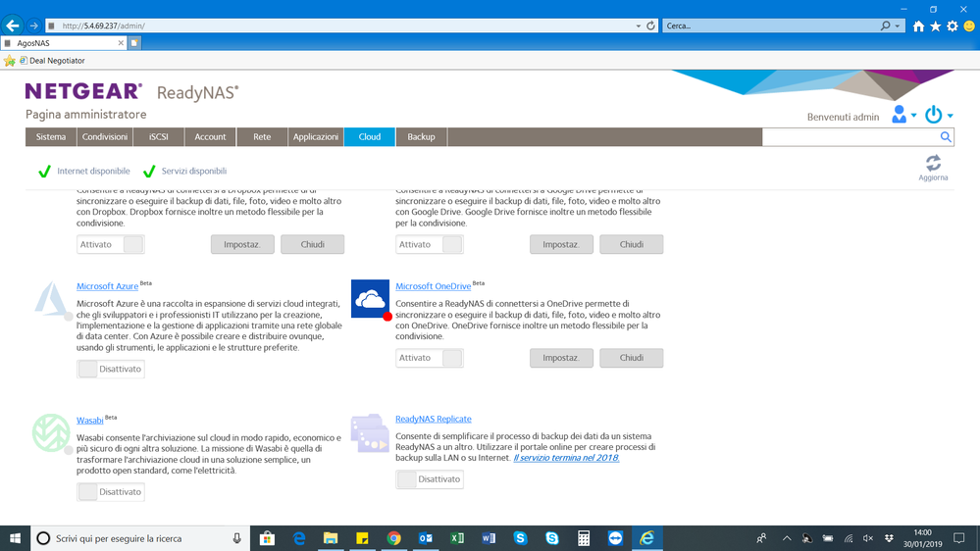Click the smiley feedback icon
The width and height of the screenshot is (980, 551).
[969, 25]
